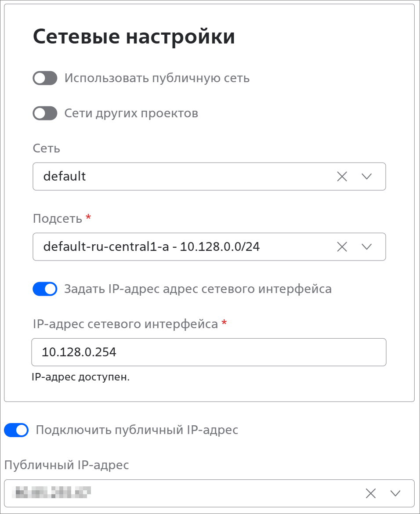This screenshot has width=420, height=514.
Task: Focus the IP-адрес сетевого интерфейса input
Action: coord(209,352)
